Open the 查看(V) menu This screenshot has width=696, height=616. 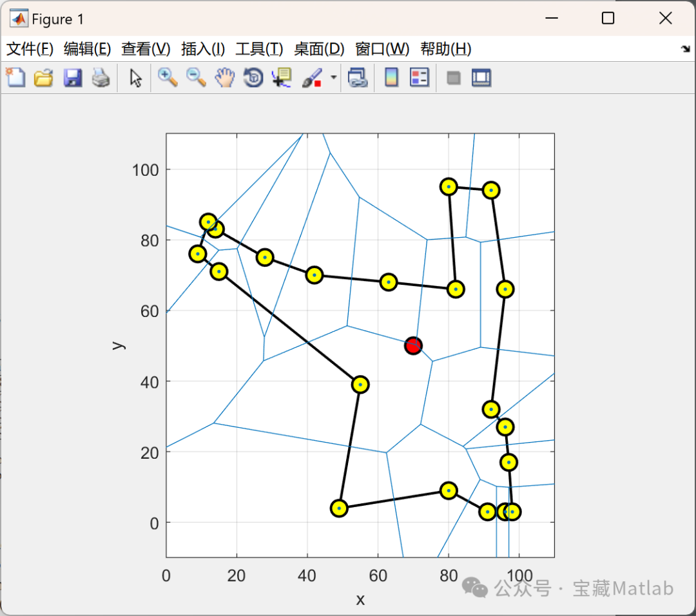(146, 49)
